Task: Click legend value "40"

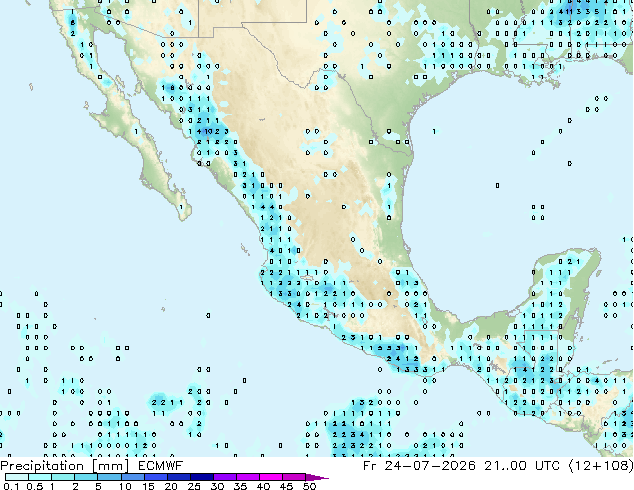Action: point(263,486)
